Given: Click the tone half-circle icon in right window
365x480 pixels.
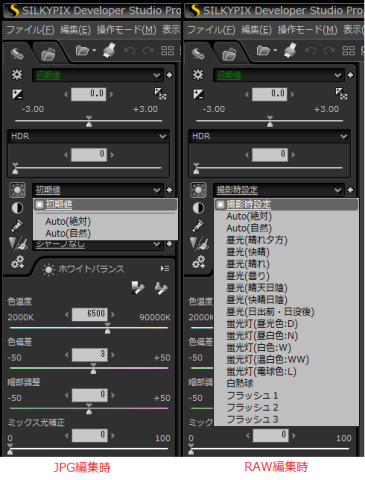Looking at the screenshot, I should pos(198,208).
